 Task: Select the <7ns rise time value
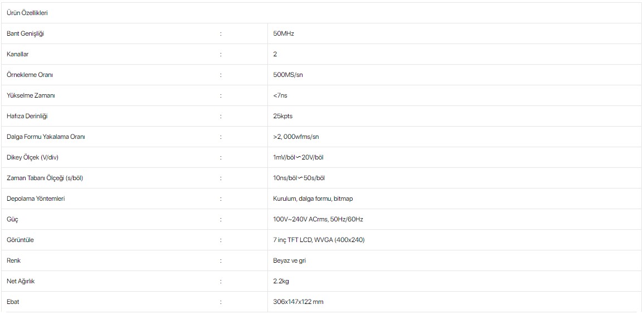click(x=280, y=96)
